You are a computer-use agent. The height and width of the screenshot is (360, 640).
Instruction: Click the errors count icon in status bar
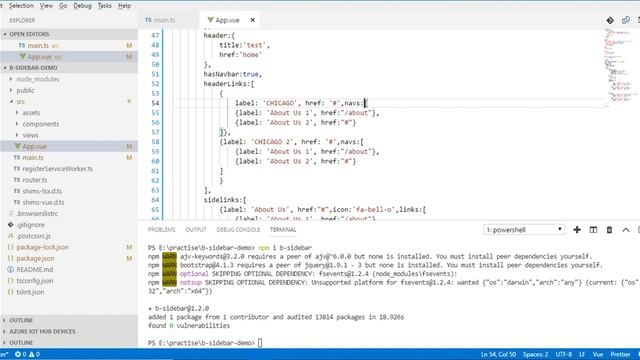21,354
